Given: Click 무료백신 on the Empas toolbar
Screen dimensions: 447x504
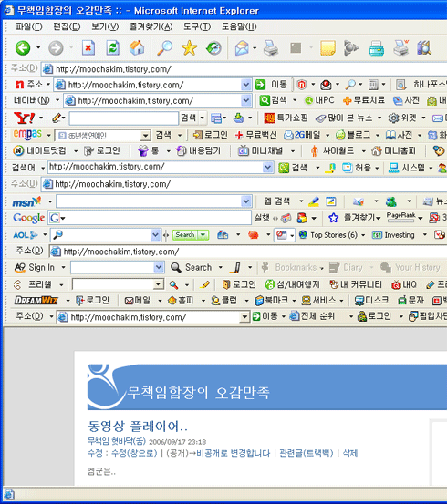Looking at the screenshot, I should click(255, 135).
